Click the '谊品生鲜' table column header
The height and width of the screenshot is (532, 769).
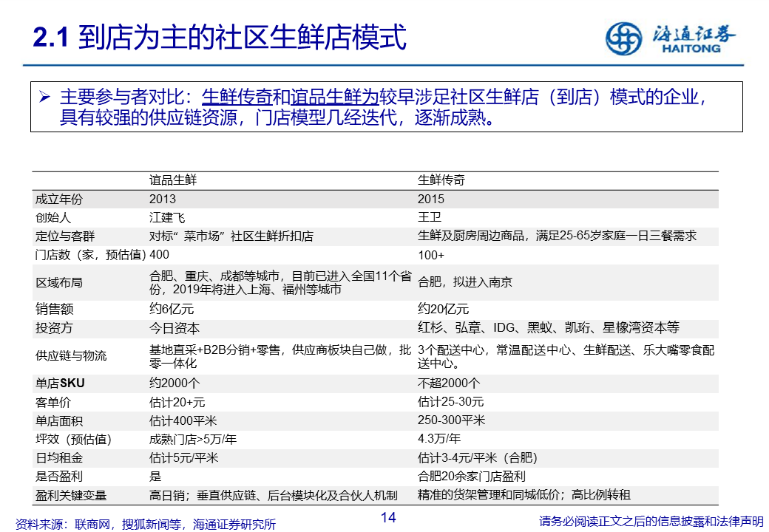[173, 180]
